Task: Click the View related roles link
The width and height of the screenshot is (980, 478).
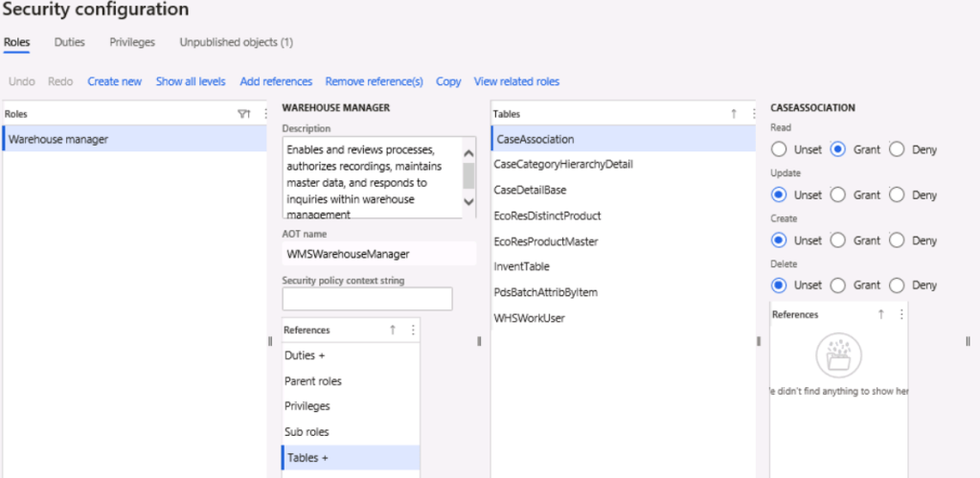Action: 516,81
